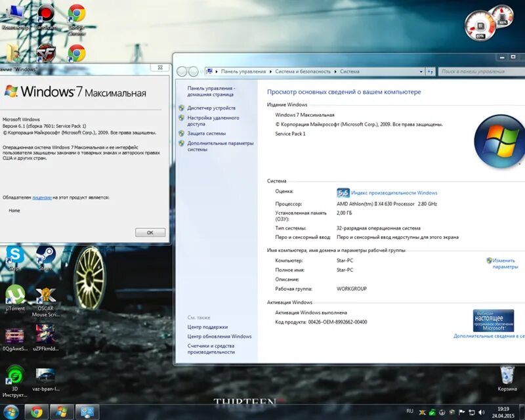Viewport: 525px width, 420px height.
Task: Launch Skype from the desktop
Action: [x=14, y=258]
